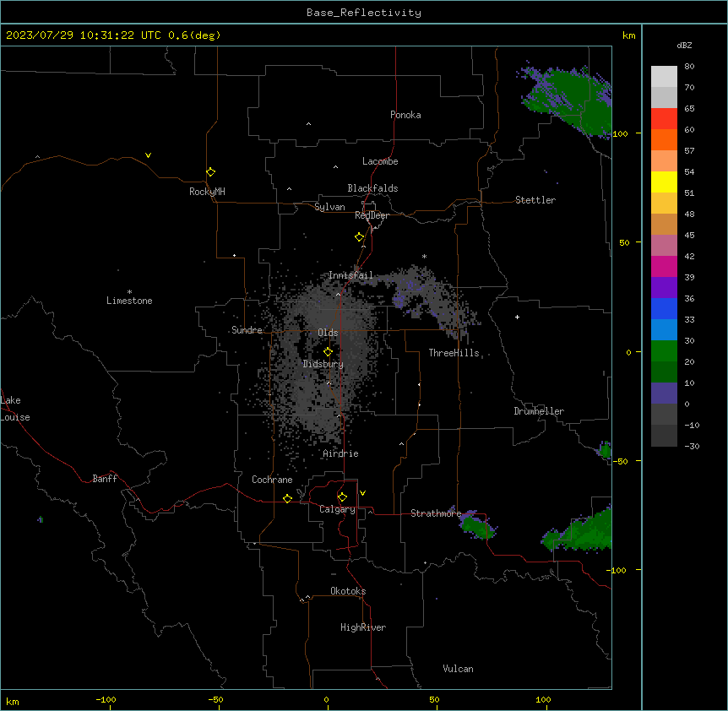Click the yellow diamond marker above Calgary label

(342, 497)
